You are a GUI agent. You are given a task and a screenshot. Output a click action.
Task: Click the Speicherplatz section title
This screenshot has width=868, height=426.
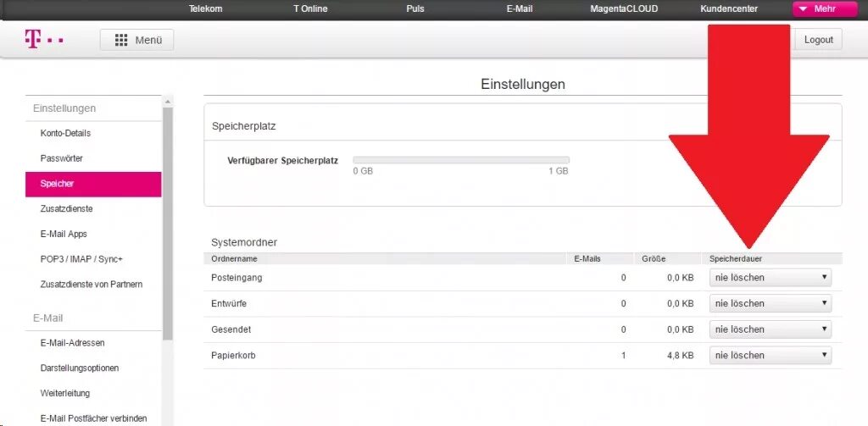pos(243,126)
